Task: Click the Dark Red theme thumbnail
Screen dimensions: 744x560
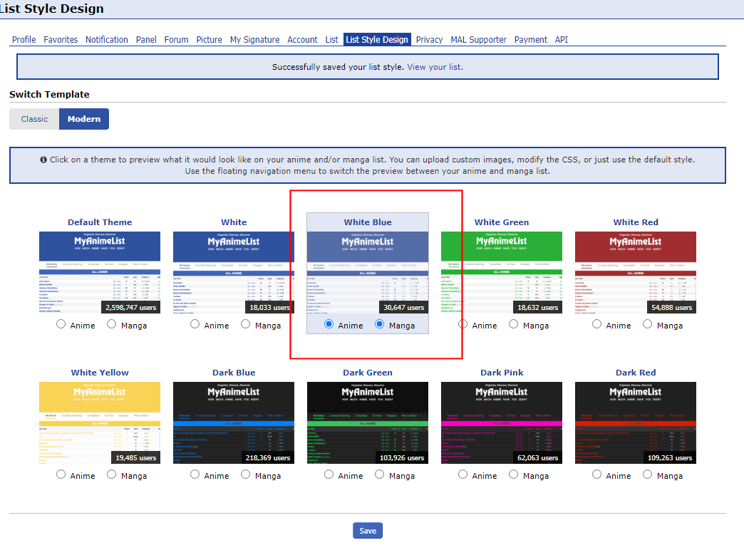Action: coord(636,422)
